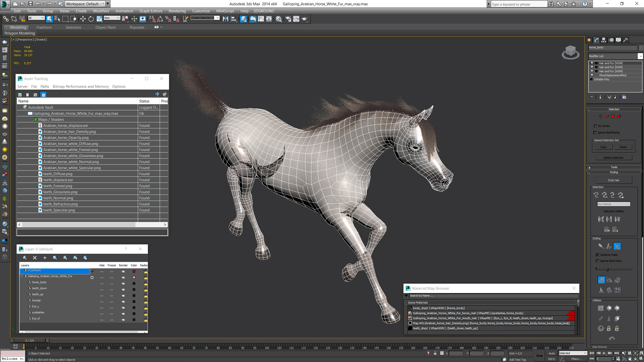The image size is (644, 362).
Task: Uncheck the Distance Fade checkbox
Action: 597,255
